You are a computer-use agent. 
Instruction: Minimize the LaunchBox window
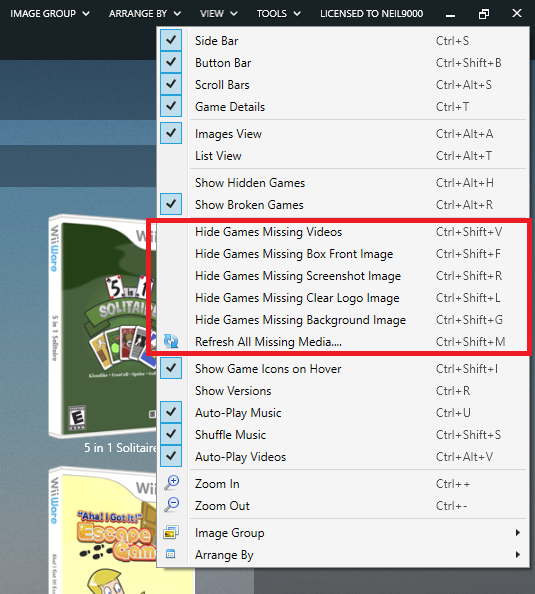(450, 15)
